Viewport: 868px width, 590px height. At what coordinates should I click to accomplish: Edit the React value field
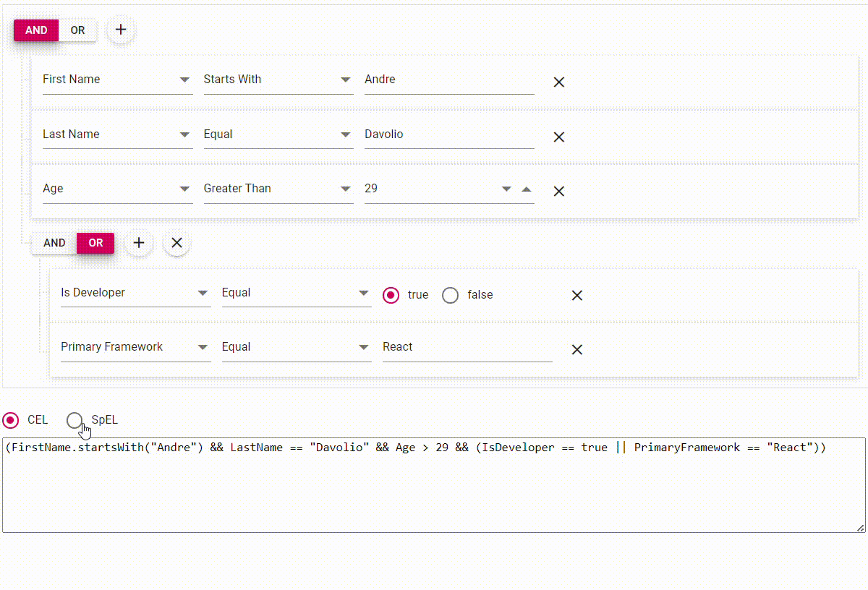pyautogui.click(x=467, y=347)
